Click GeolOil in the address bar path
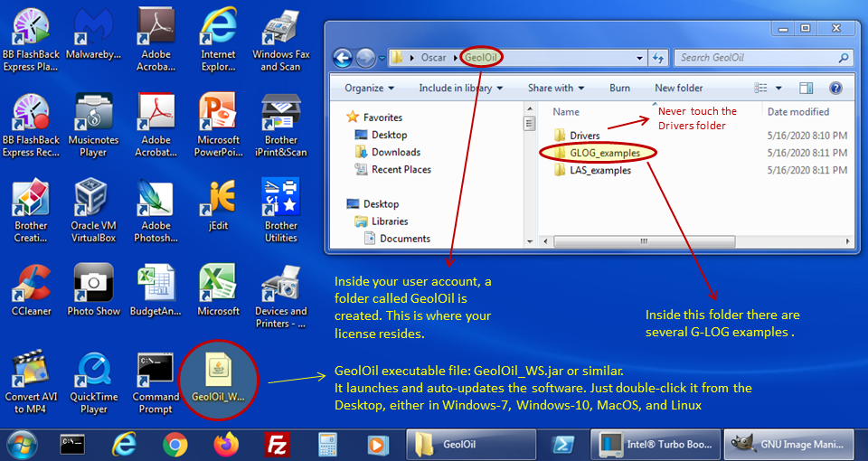Screen dimensions: 868x461 pos(481,58)
